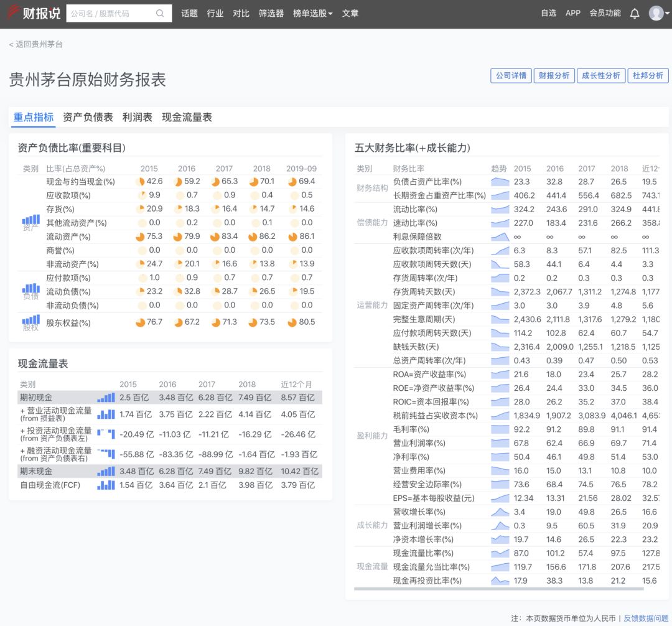Click 毛利率 trend sparkline

pyautogui.click(x=500, y=429)
